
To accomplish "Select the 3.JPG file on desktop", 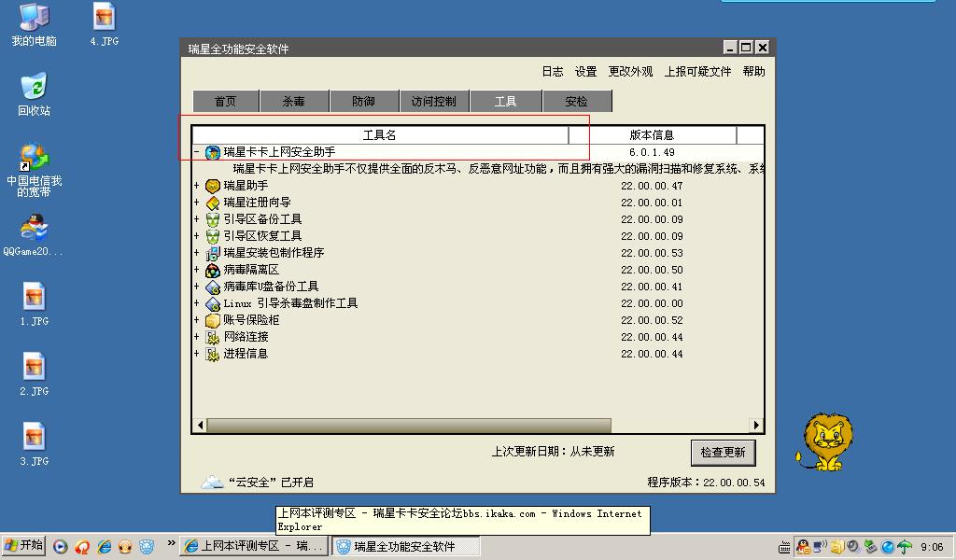I will pos(35,444).
